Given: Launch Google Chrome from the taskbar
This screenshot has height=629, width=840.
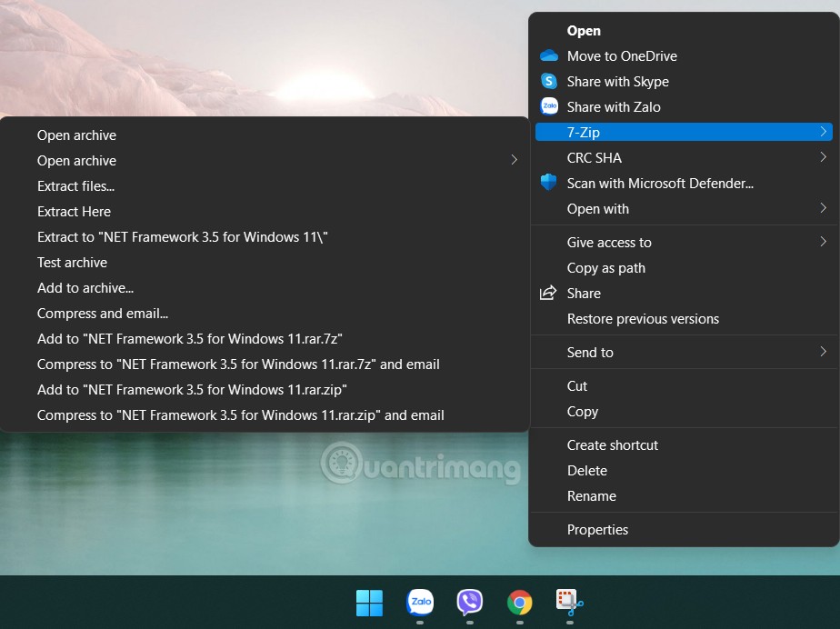Looking at the screenshot, I should point(520,603).
